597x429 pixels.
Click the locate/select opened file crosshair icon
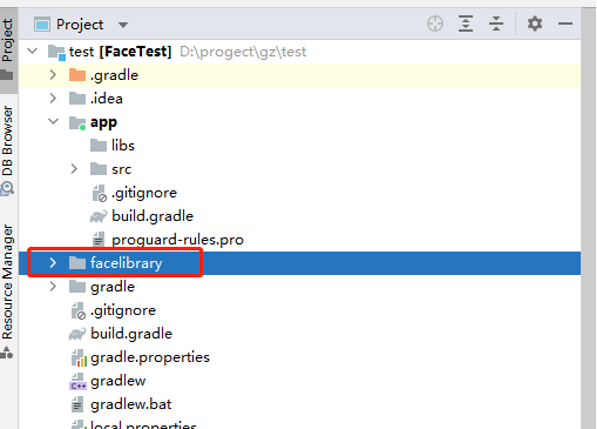point(435,24)
